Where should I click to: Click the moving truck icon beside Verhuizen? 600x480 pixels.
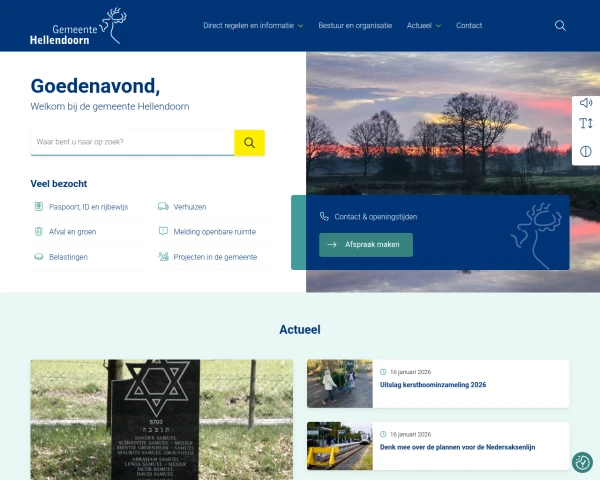click(163, 207)
